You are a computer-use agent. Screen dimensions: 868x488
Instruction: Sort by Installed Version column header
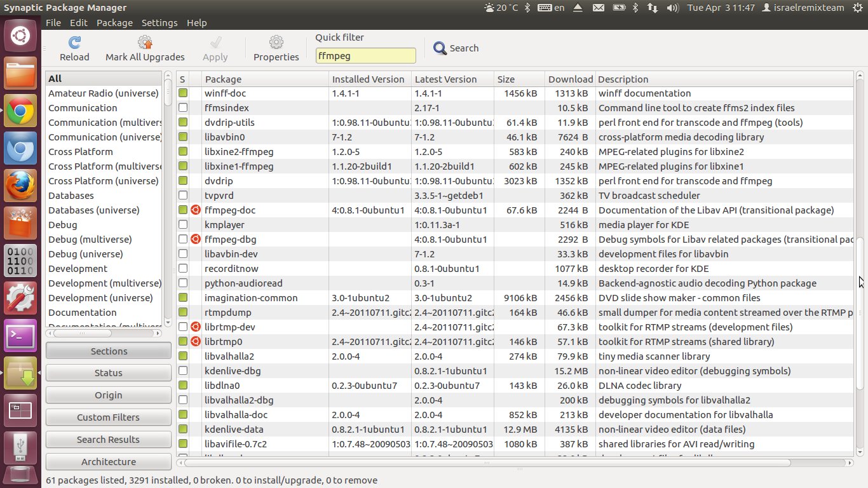(370, 79)
